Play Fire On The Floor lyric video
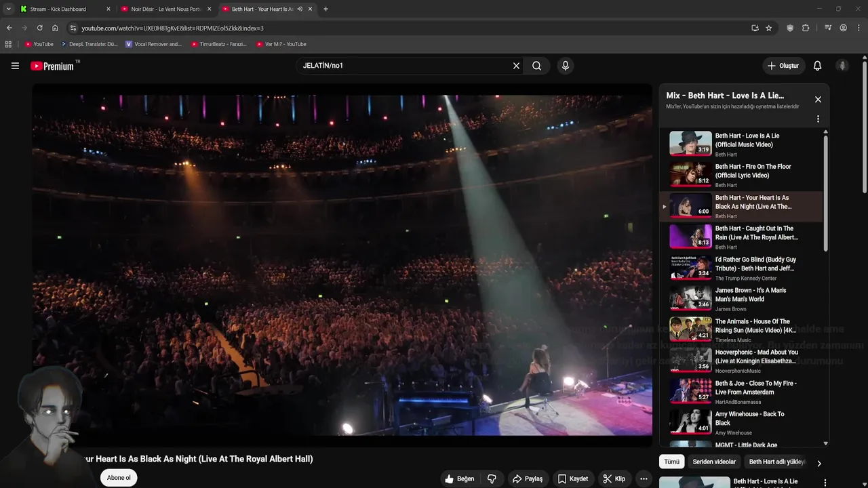The image size is (868, 488). click(742, 175)
